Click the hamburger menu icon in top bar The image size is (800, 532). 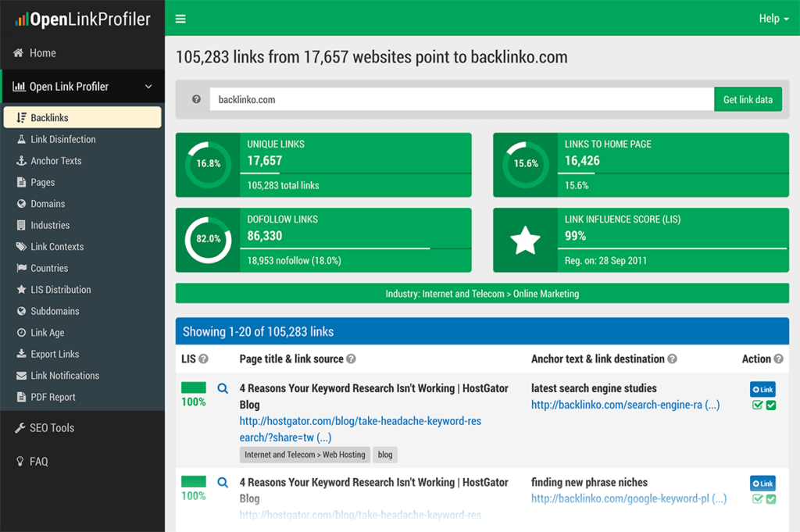180,19
